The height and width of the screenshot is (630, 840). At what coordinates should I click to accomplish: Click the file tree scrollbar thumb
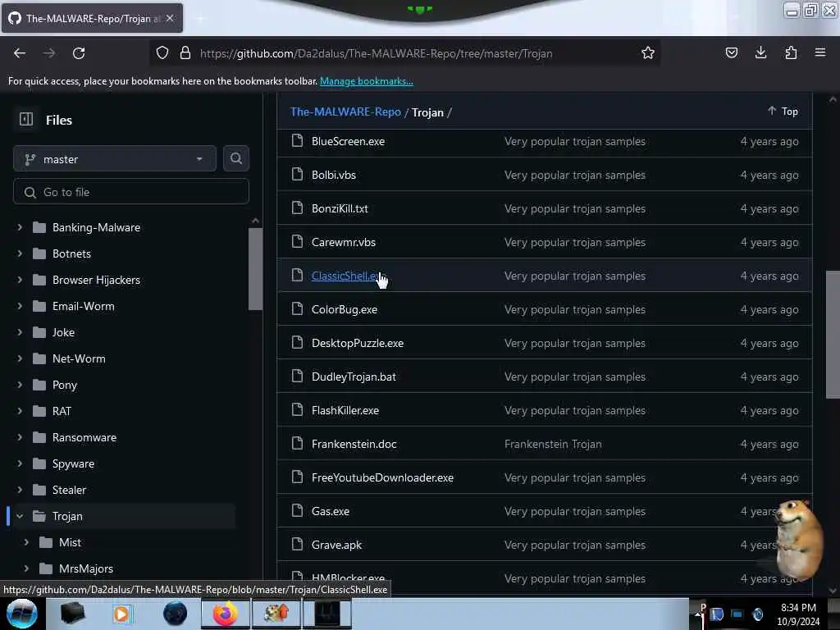[256, 269]
